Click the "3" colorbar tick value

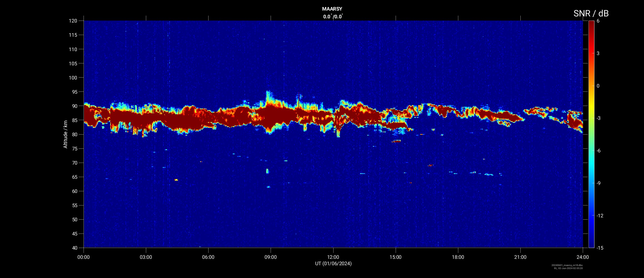[598, 53]
